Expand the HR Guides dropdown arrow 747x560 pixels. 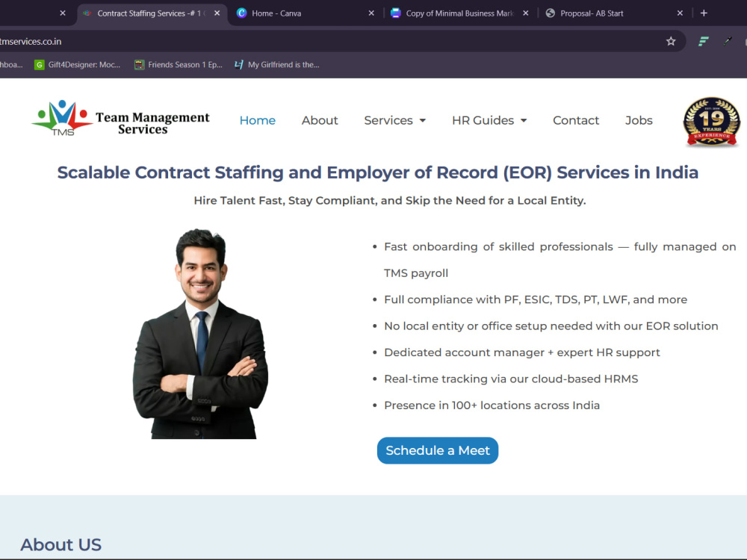point(524,121)
